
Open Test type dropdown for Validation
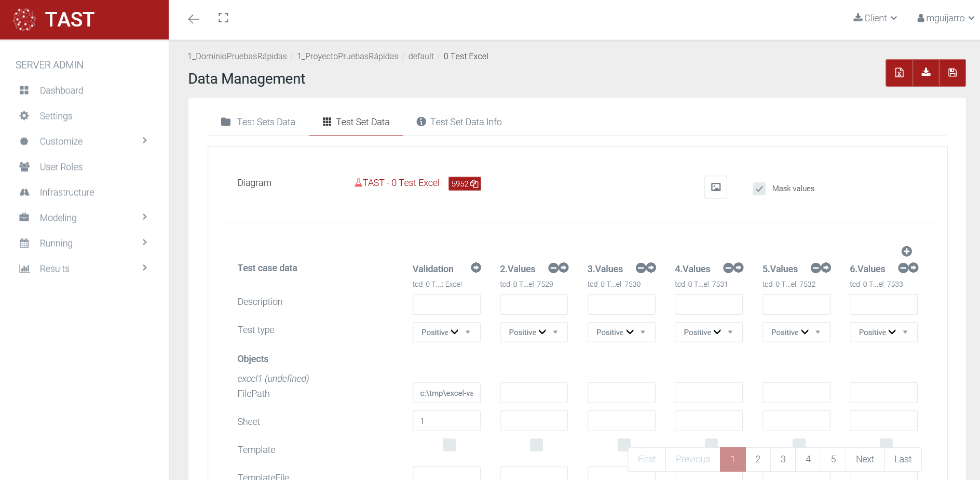click(446, 332)
